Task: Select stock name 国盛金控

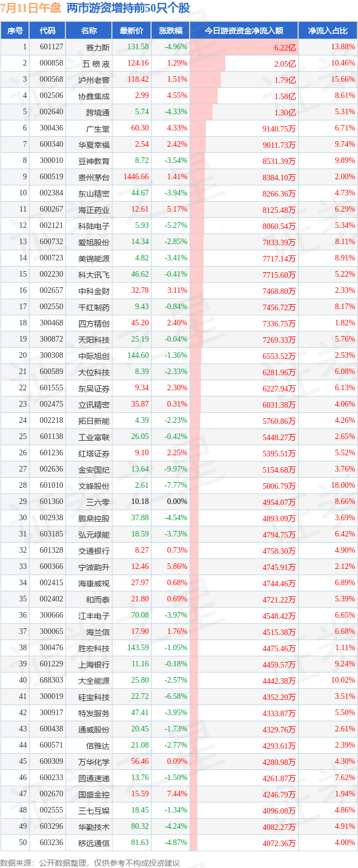Action: (x=94, y=795)
